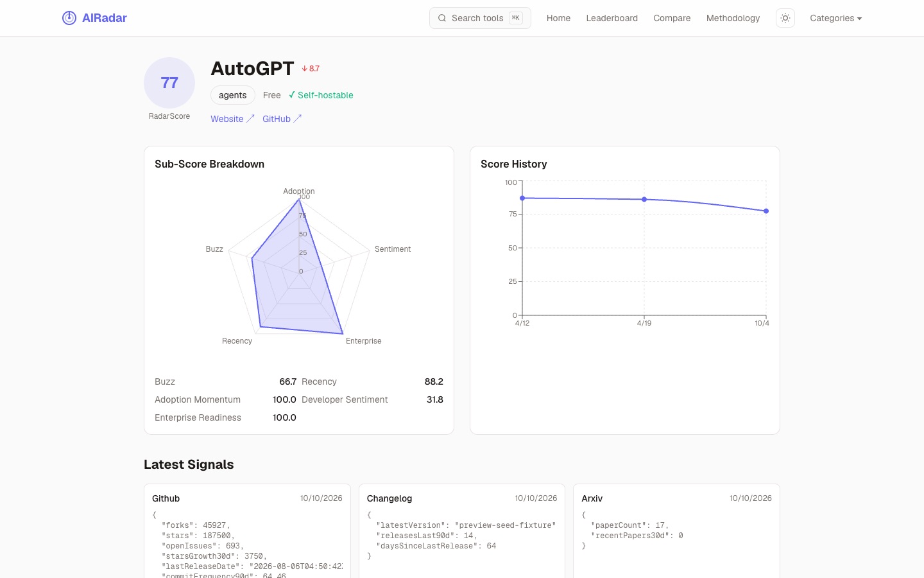Click the Free pricing label

[x=271, y=95]
